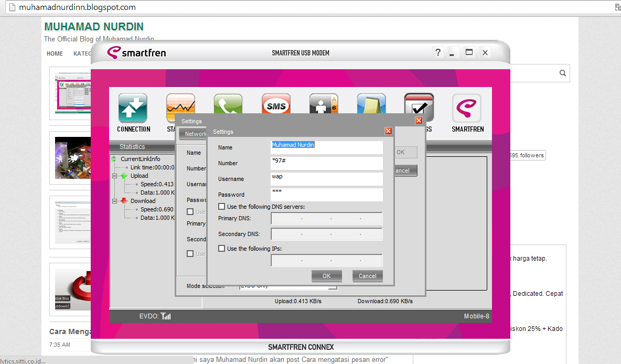This screenshot has height=364, width=621.
Task: Open the SMS icon
Action: point(276,103)
